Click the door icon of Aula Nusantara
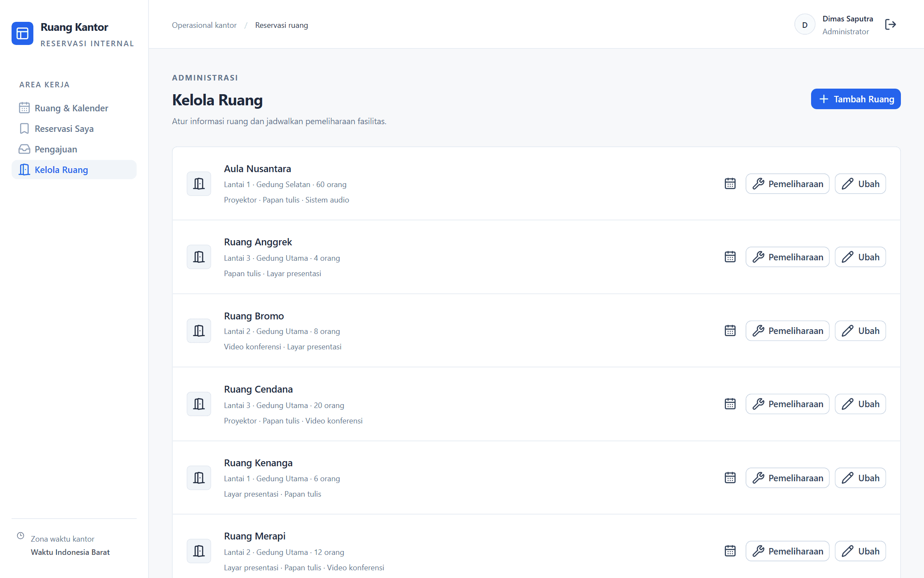The height and width of the screenshot is (578, 924). point(199,184)
